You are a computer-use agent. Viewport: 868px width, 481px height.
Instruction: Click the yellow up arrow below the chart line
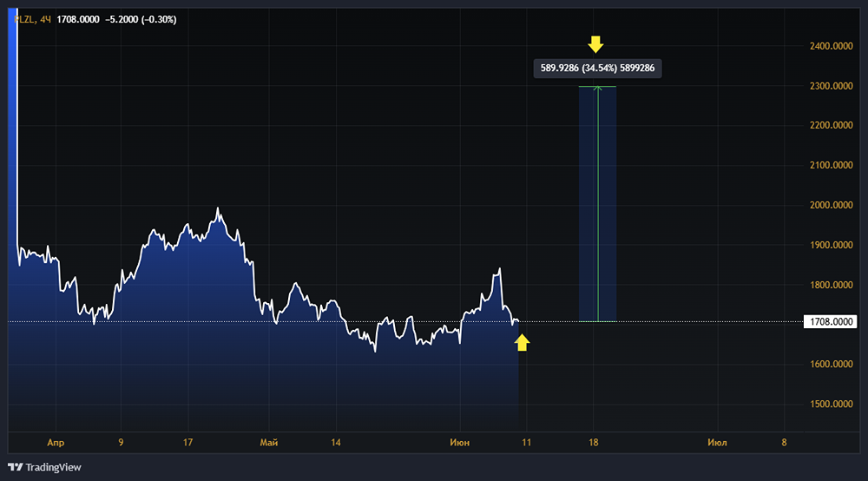tap(522, 343)
